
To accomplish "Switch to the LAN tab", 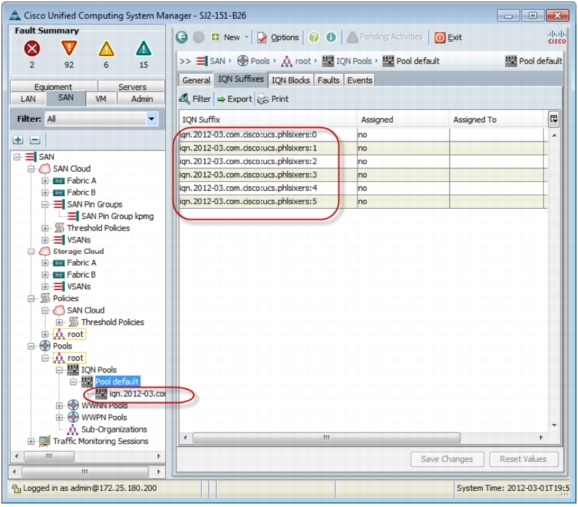I will [28, 99].
